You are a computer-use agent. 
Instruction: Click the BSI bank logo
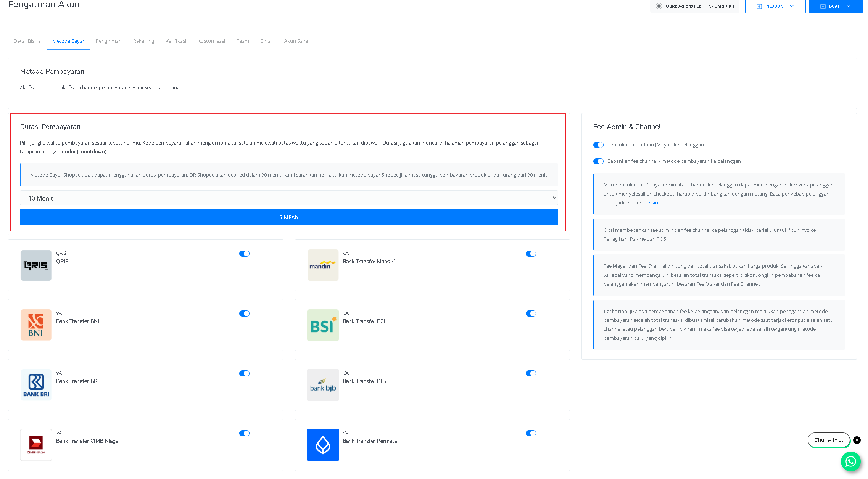[x=323, y=325]
